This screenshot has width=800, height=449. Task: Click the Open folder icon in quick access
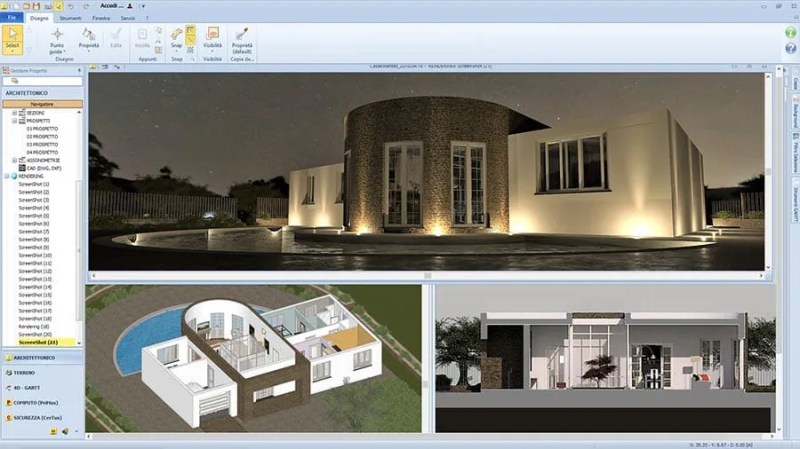point(26,6)
